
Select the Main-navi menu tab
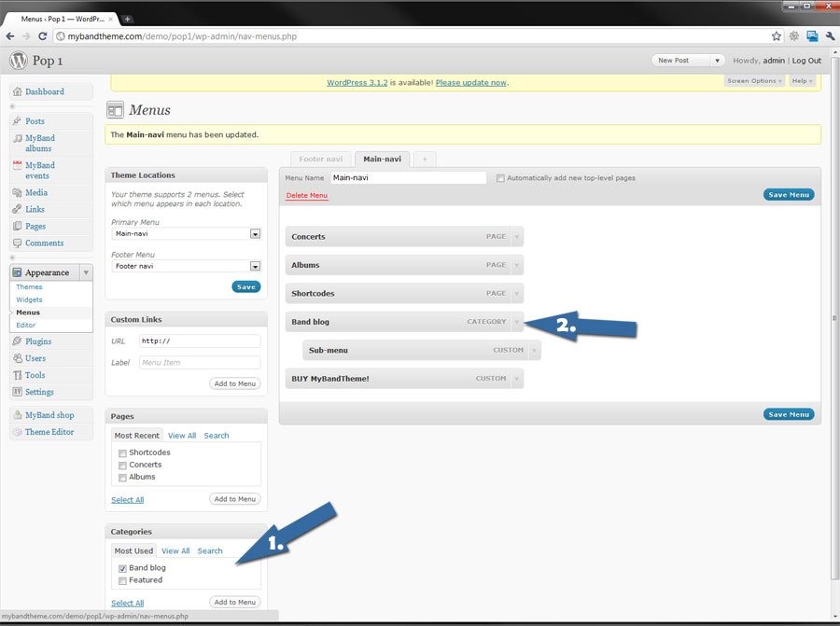[382, 159]
